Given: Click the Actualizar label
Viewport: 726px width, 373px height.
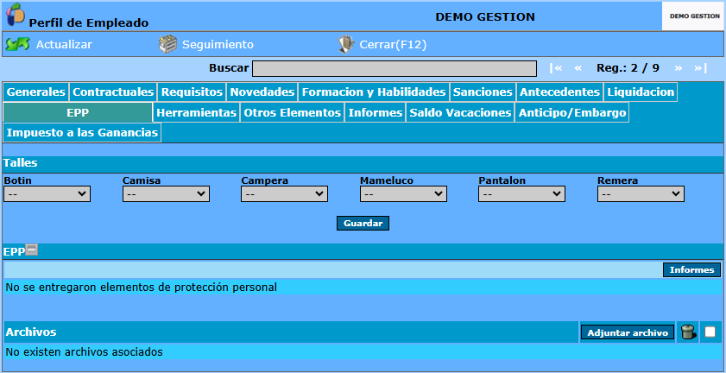Looking at the screenshot, I should 64,44.
